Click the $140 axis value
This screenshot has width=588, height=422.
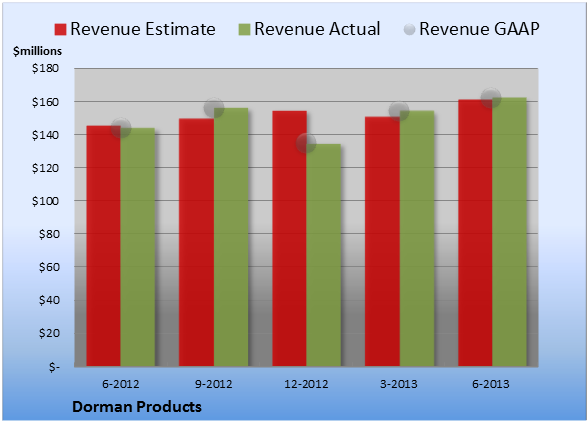click(x=45, y=135)
